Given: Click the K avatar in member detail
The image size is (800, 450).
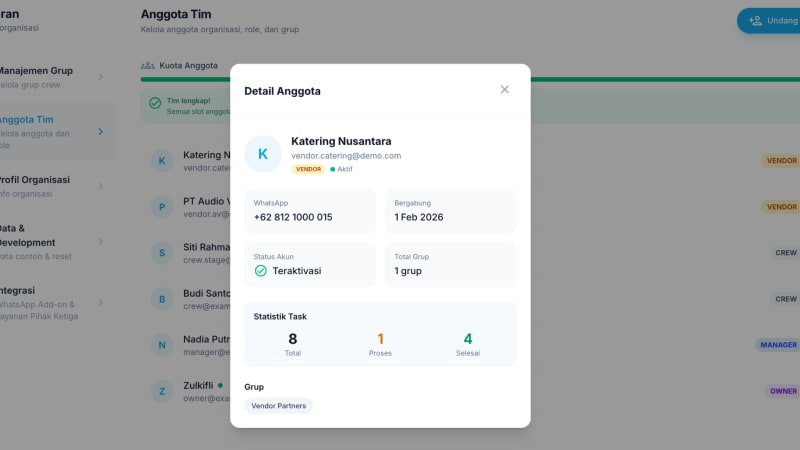Looking at the screenshot, I should tap(263, 154).
